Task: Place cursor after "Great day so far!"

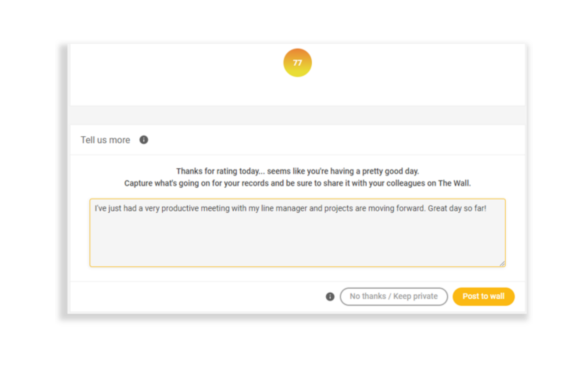Action: (x=487, y=208)
